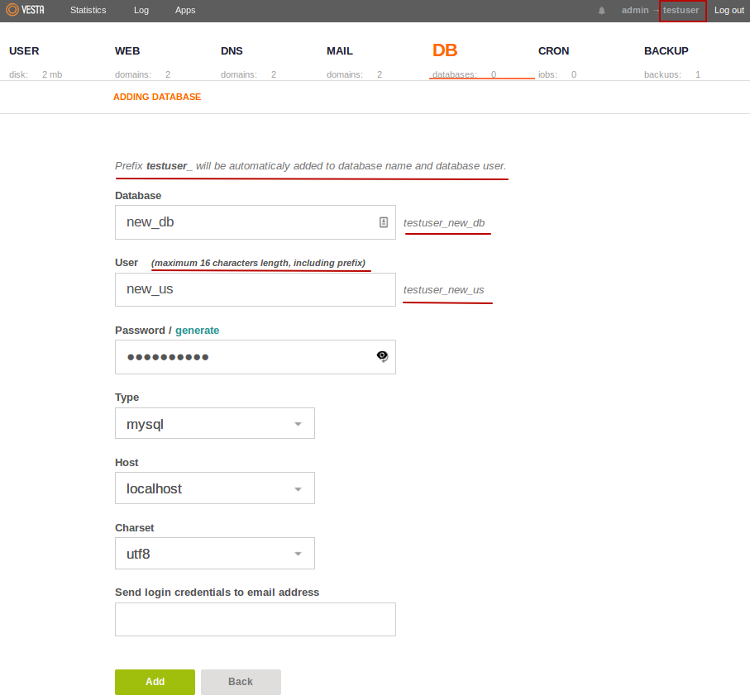The width and height of the screenshot is (750, 700).
Task: Open the BACKUP section tab
Action: click(666, 51)
